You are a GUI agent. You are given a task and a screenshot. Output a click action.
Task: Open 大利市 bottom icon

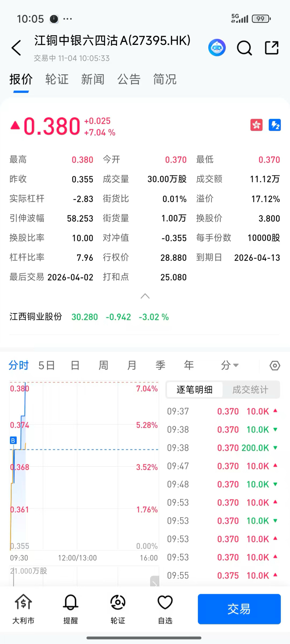pos(23,609)
